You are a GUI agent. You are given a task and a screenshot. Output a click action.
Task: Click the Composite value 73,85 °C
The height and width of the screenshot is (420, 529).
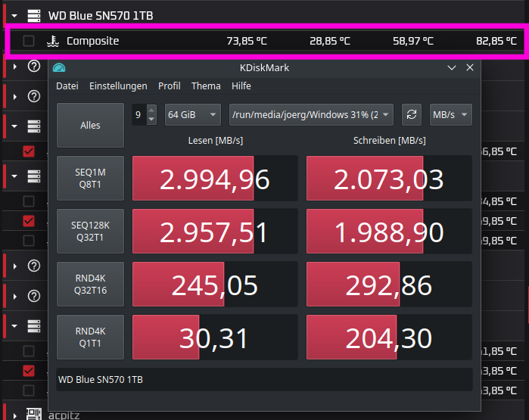tap(247, 41)
